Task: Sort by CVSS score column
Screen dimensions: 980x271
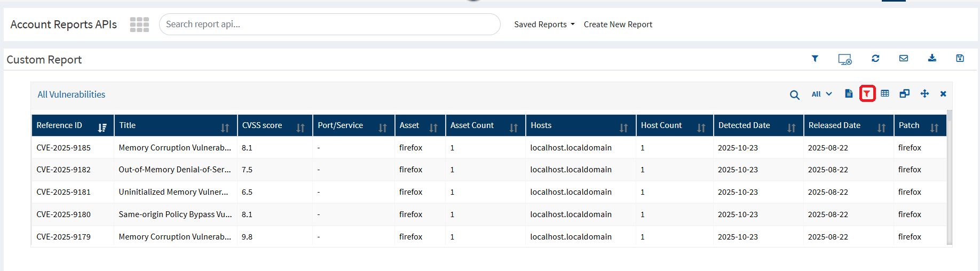Action: 301,127
